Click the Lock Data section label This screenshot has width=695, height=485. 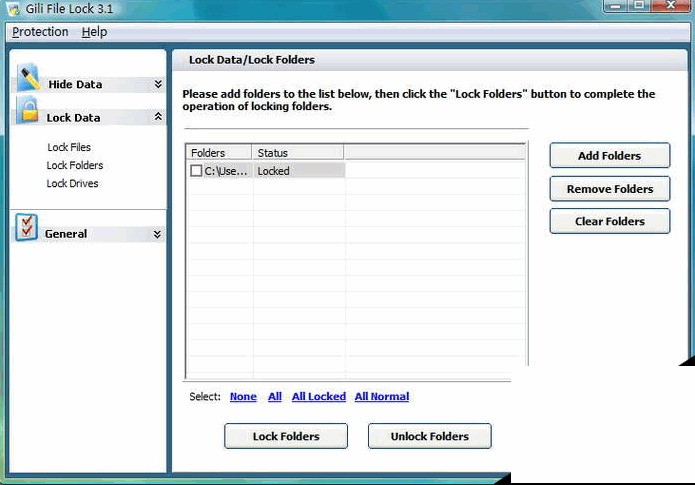[73, 117]
